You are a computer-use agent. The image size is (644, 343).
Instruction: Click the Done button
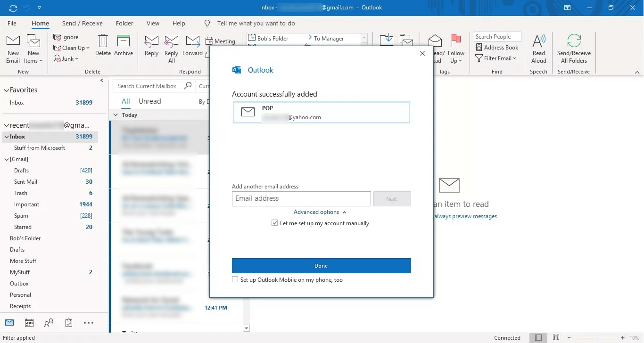322,266
